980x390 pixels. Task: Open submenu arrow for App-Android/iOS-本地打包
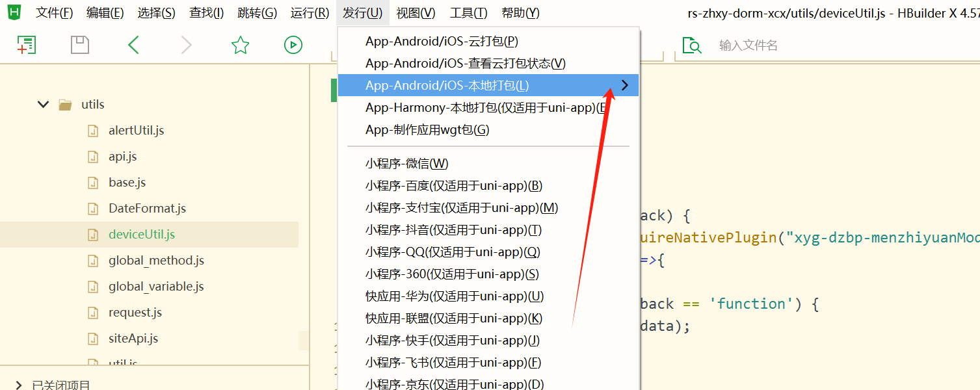[x=625, y=85]
